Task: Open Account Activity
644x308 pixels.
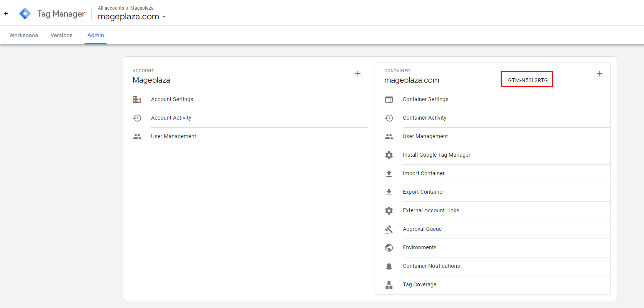Action: (171, 118)
